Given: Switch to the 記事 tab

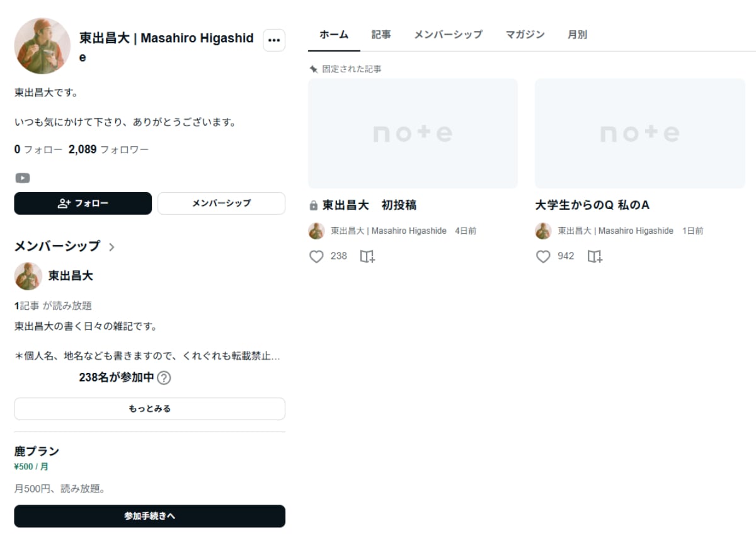Looking at the screenshot, I should (381, 35).
